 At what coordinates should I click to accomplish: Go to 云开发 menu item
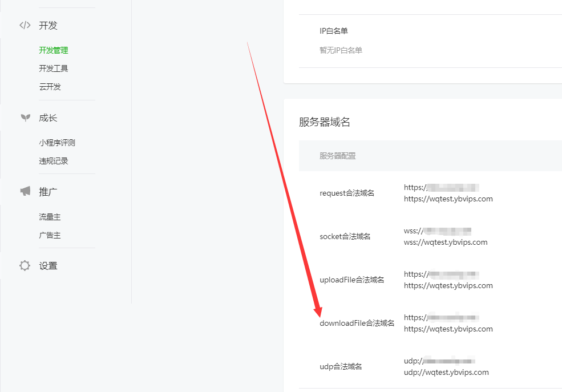click(x=50, y=87)
